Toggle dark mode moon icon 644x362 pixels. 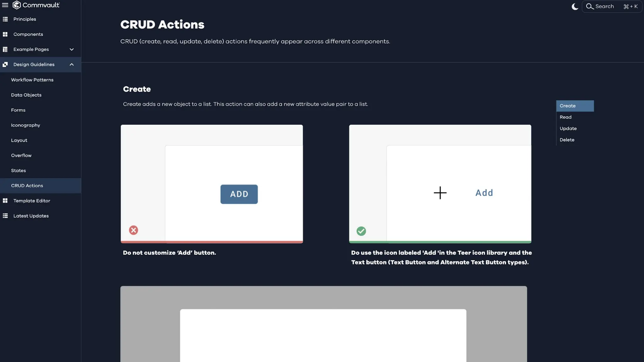pyautogui.click(x=575, y=7)
